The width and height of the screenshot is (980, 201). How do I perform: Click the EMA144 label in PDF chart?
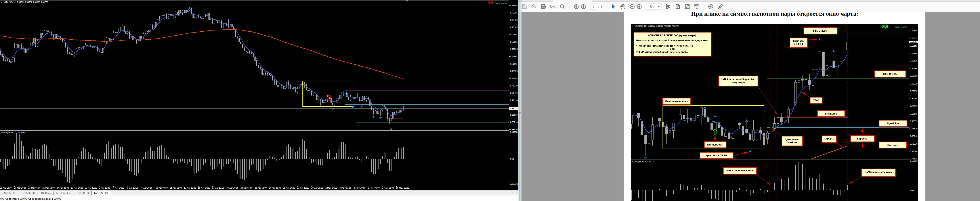[x=829, y=139]
